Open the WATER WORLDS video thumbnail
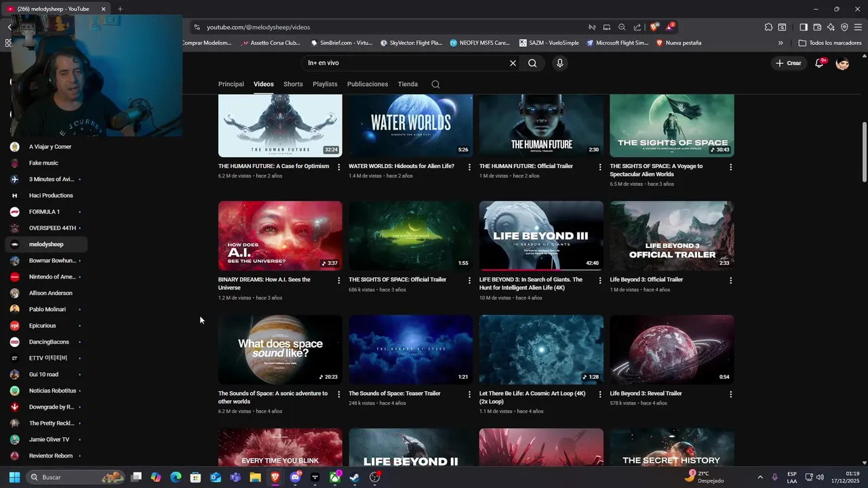This screenshot has height=488, width=868. click(x=411, y=125)
